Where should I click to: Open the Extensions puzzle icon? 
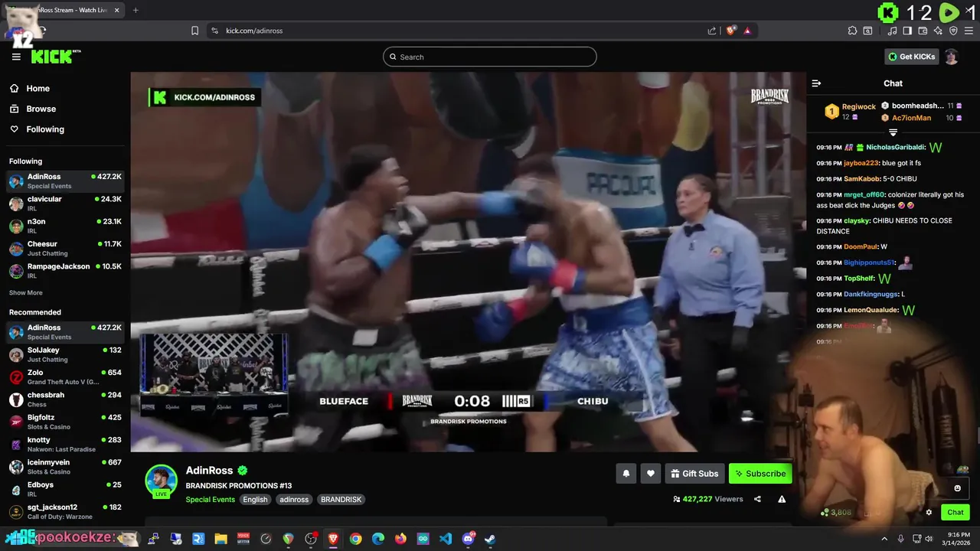pos(852,31)
